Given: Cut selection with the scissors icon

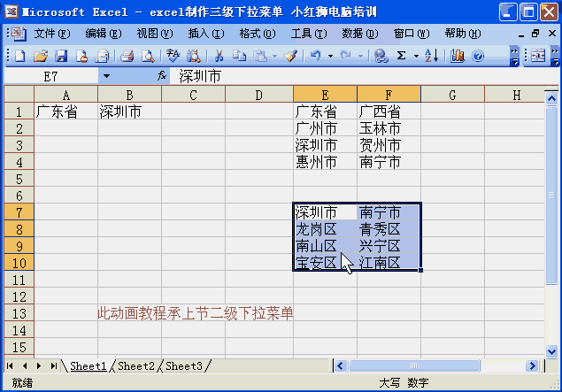Looking at the screenshot, I should pyautogui.click(x=219, y=56).
